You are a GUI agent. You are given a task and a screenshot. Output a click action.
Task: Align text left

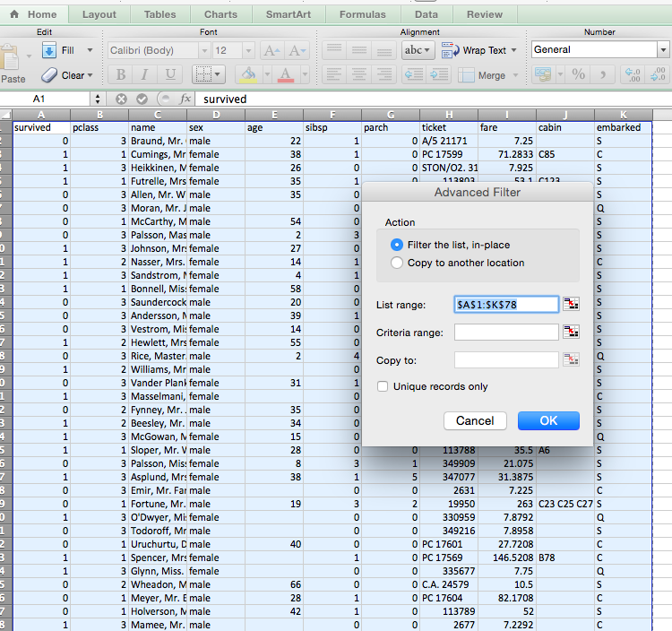pyautogui.click(x=334, y=75)
